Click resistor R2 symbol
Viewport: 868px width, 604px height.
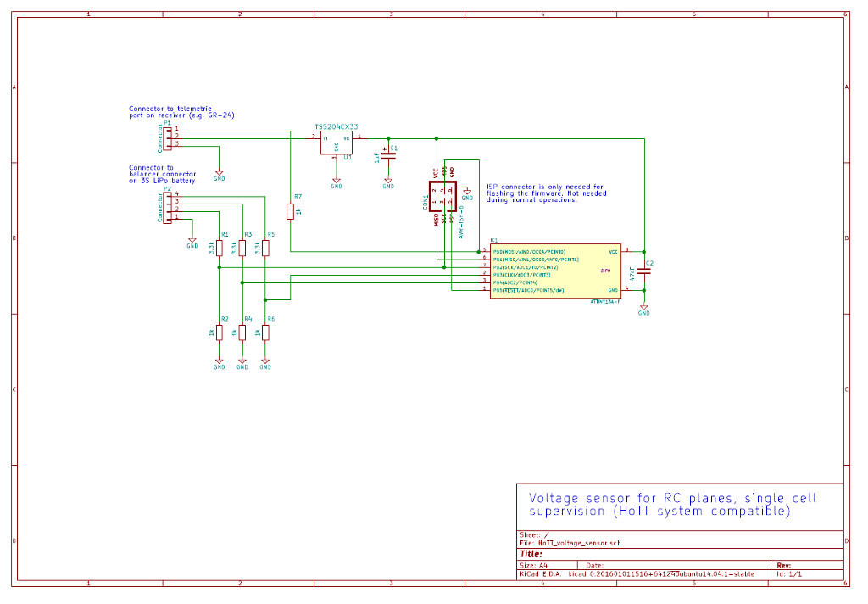pos(220,333)
